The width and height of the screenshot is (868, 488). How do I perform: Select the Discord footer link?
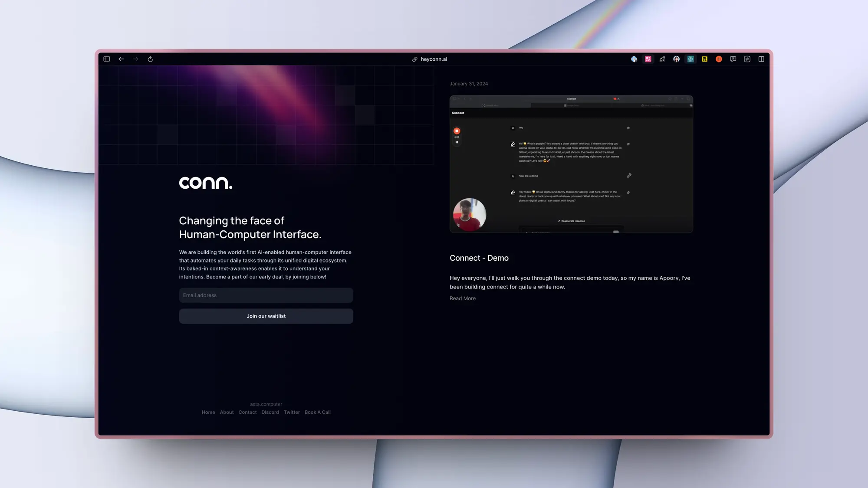270,412
